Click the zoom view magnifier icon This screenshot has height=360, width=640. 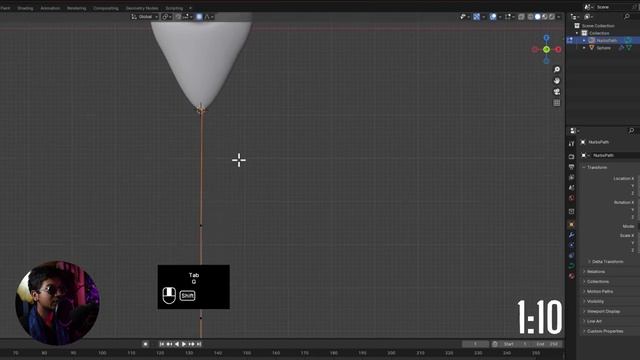557,69
